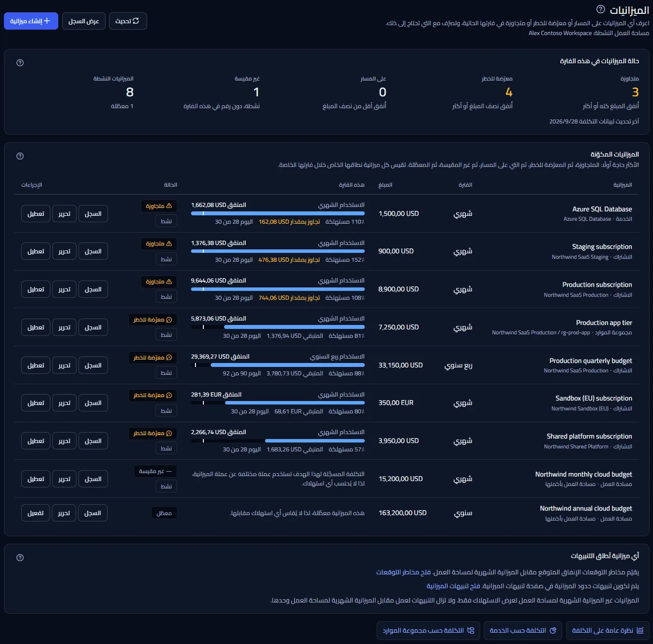
Task: Click the متجاوزة badge for Azure SQL Database
Action: coord(159,206)
